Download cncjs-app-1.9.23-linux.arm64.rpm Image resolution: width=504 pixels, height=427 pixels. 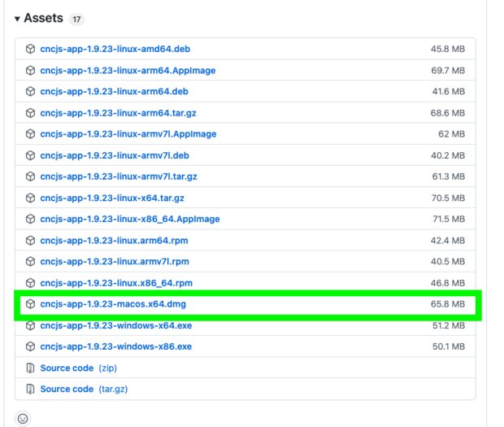pos(114,241)
